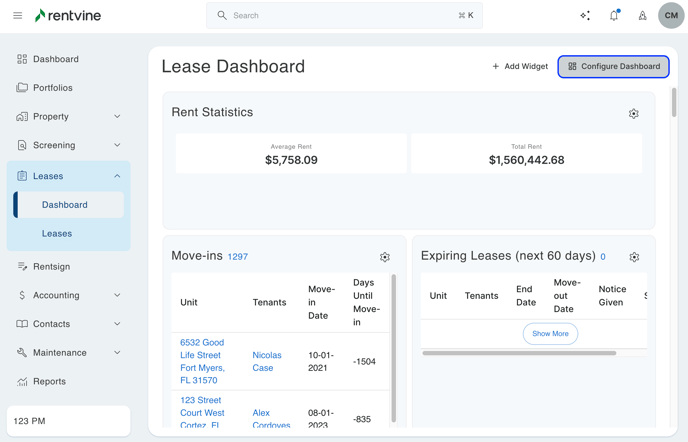
Task: Open the notifications bell
Action: click(x=614, y=16)
